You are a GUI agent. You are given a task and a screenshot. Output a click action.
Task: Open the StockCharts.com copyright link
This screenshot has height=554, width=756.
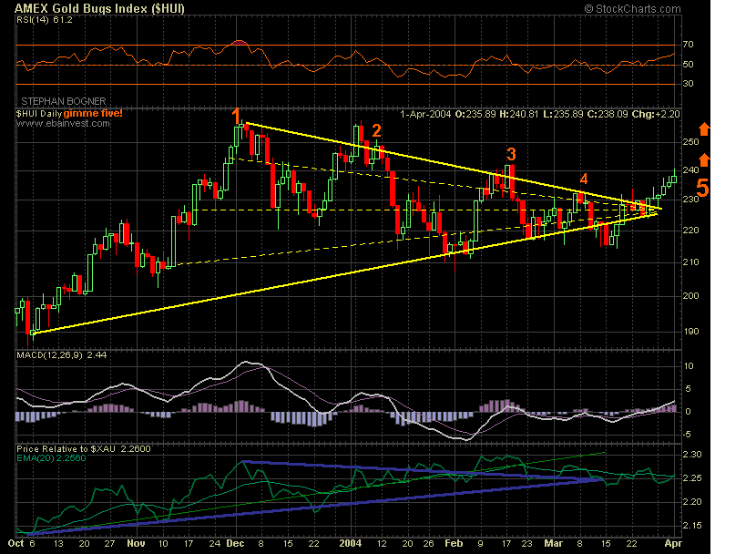[x=631, y=8]
